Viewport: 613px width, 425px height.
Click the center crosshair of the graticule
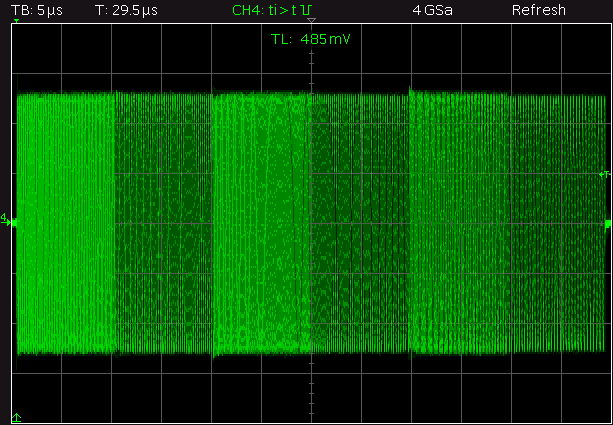click(x=311, y=223)
